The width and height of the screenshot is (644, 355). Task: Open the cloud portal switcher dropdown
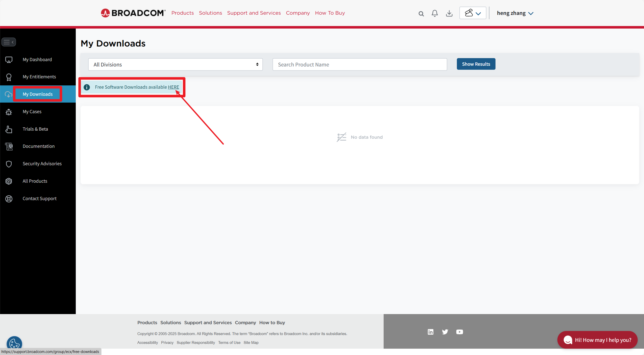coord(473,13)
